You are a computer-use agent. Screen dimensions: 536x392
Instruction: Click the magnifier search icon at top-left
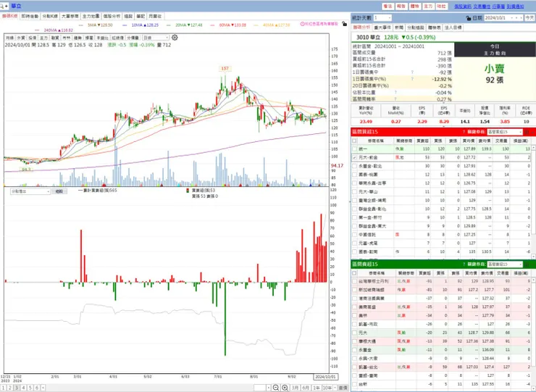pyautogui.click(x=2, y=6)
